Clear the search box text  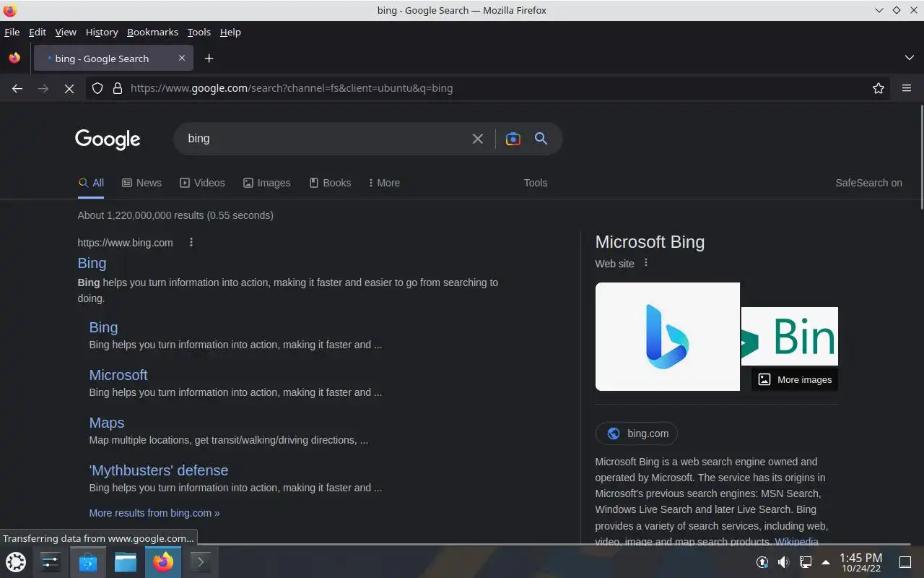click(x=478, y=139)
